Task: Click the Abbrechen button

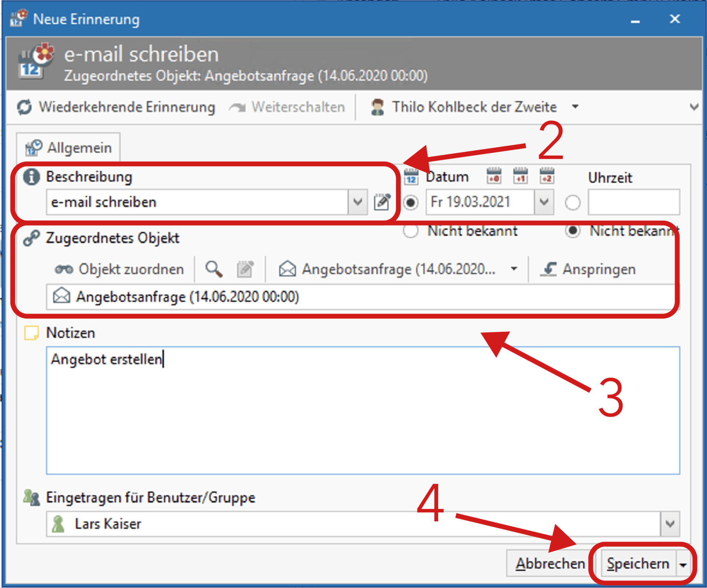Action: (x=550, y=563)
